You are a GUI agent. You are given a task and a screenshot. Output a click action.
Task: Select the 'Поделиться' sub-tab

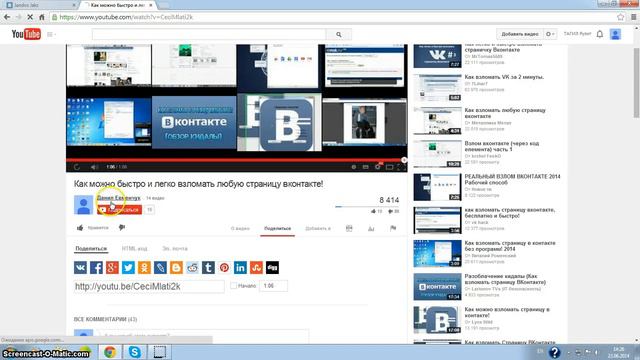[x=91, y=249]
